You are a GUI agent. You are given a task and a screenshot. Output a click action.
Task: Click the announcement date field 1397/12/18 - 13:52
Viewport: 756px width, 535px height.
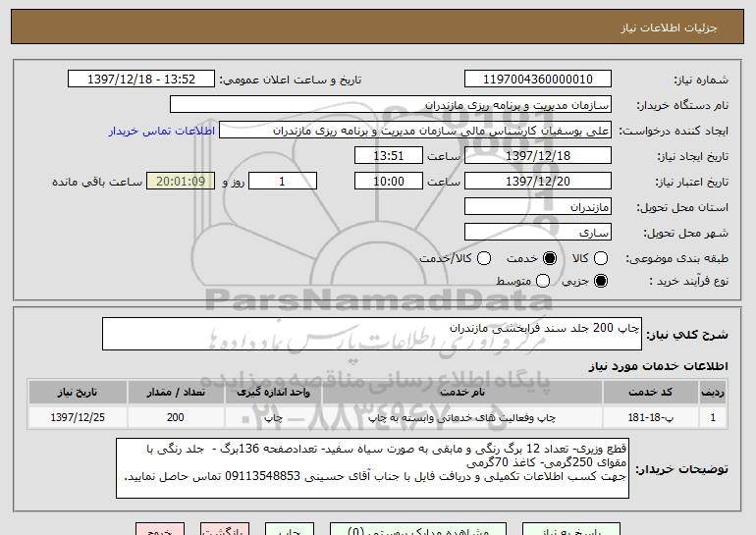(141, 80)
